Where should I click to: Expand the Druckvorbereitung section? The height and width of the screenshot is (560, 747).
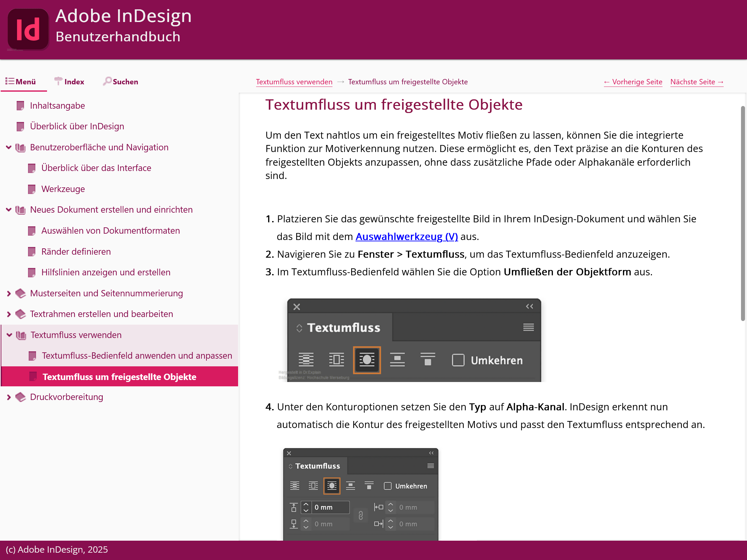pos(9,397)
